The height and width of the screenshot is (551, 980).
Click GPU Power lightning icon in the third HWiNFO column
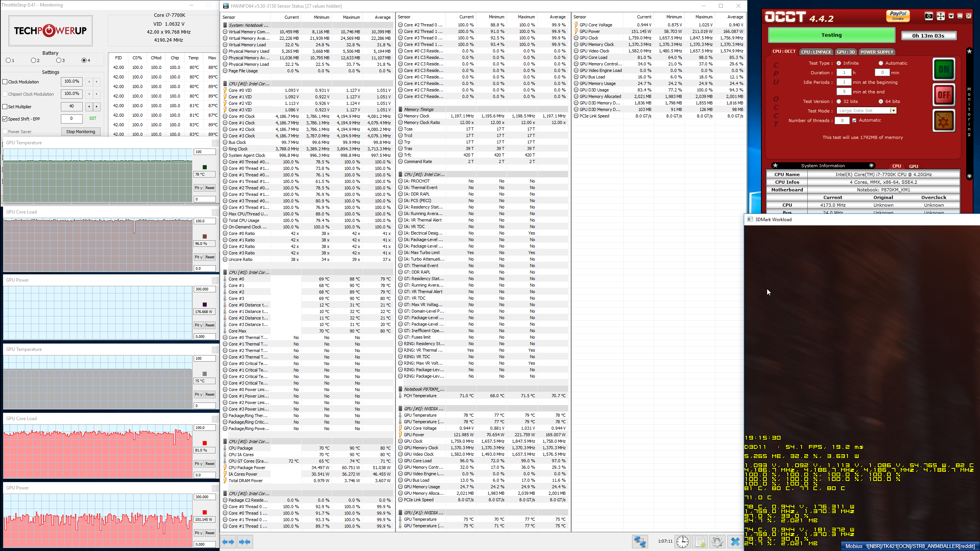point(576,32)
